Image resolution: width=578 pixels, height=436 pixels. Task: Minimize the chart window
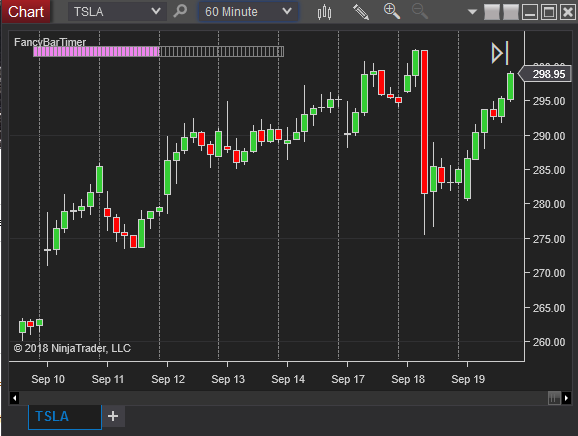click(x=530, y=12)
